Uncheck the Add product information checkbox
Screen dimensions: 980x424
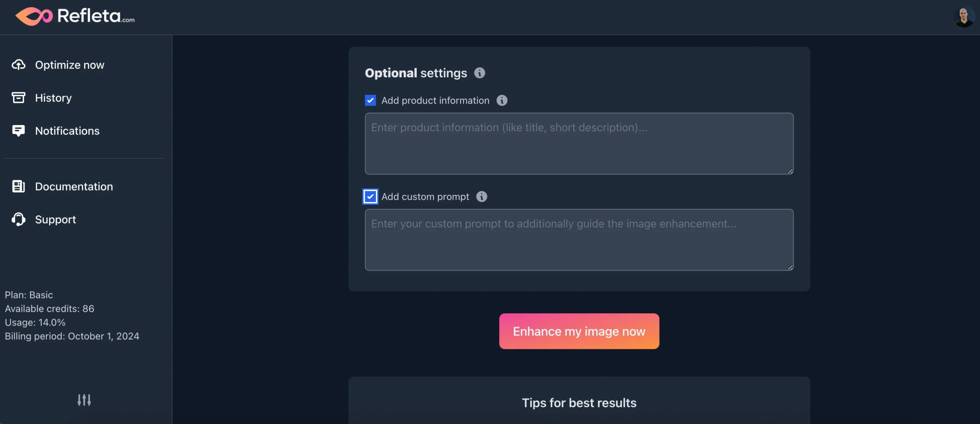(370, 100)
